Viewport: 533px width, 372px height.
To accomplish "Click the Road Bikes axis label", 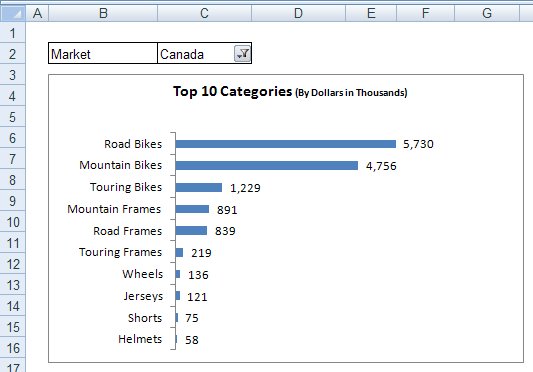I will pyautogui.click(x=133, y=144).
